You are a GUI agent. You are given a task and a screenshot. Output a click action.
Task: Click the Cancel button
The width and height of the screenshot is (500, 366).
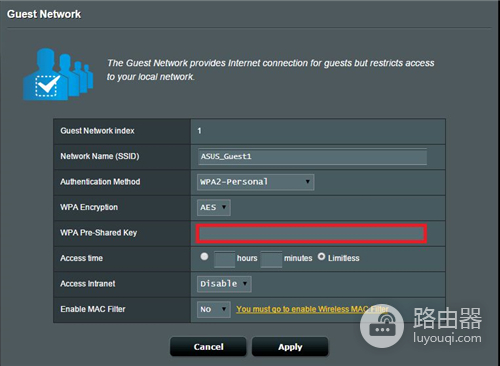208,347
